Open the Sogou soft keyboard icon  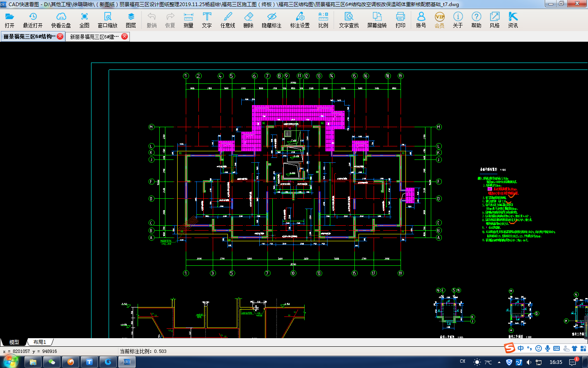point(557,348)
